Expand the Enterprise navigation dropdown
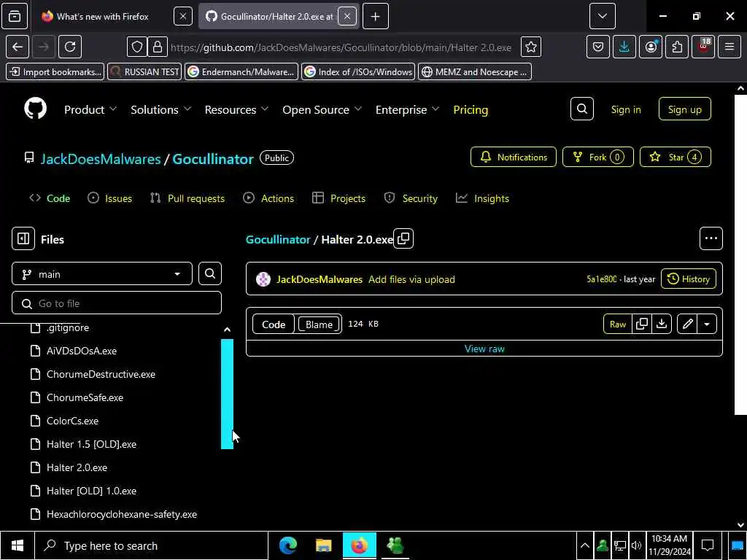 (407, 109)
